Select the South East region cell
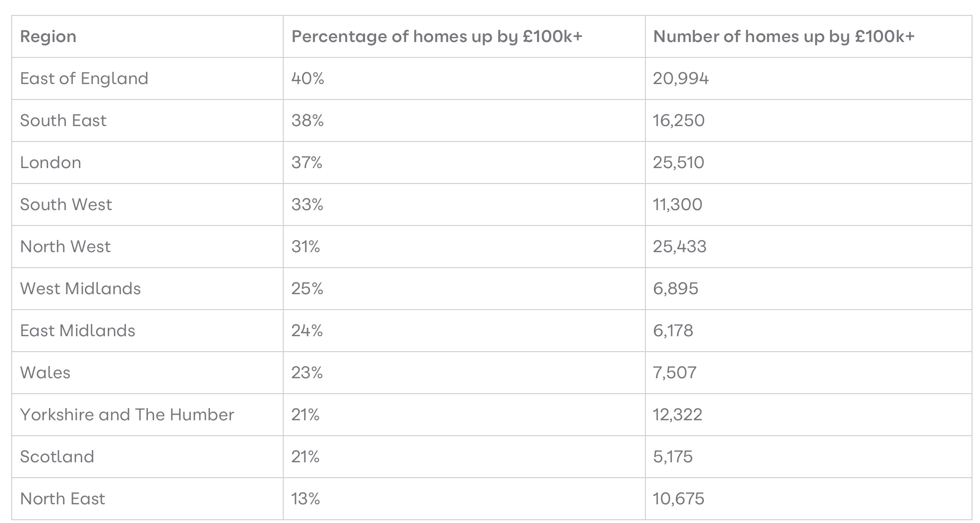The width and height of the screenshot is (980, 523). (63, 120)
